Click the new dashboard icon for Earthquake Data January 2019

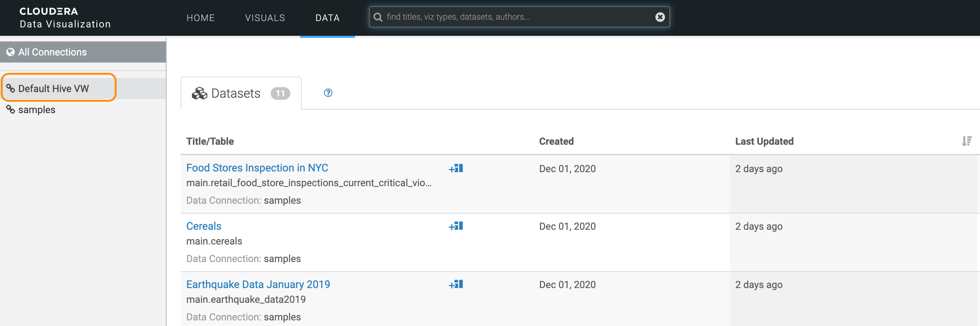(x=456, y=284)
